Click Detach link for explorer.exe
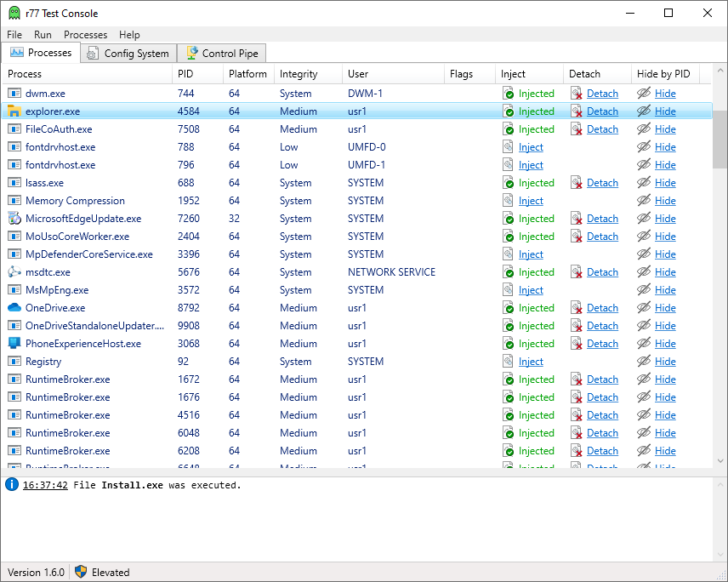 coord(602,111)
